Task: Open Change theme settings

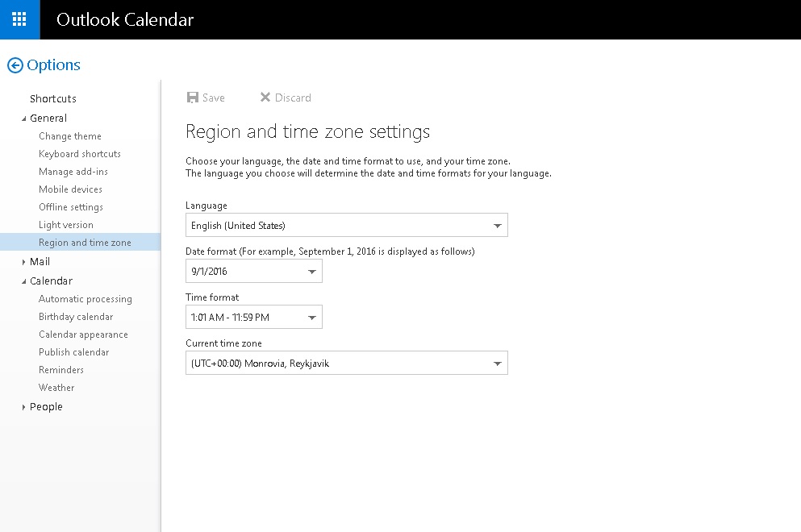Action: pos(70,136)
